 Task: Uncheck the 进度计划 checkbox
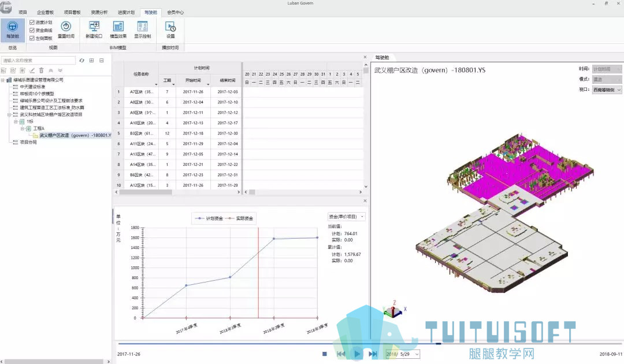point(32,23)
